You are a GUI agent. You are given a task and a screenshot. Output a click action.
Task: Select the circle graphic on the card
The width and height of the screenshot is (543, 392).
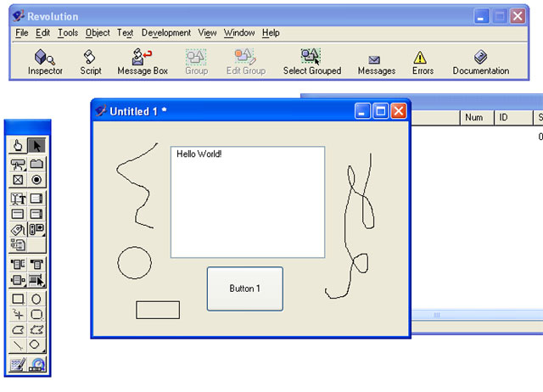(x=134, y=262)
